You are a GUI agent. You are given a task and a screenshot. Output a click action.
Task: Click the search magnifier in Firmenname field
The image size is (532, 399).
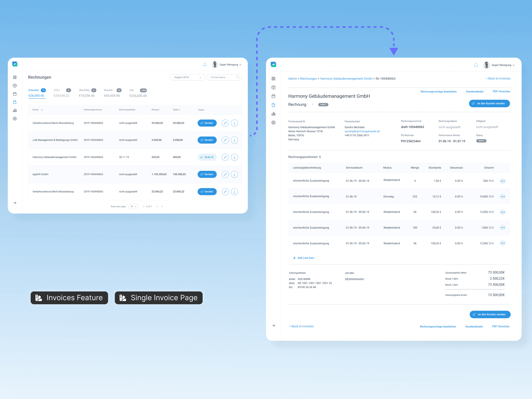[238, 77]
